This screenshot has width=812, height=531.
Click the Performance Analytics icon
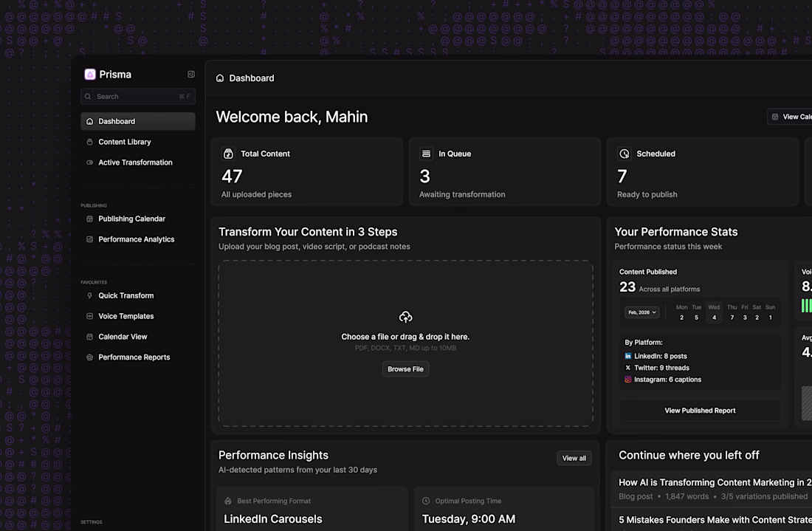pos(90,239)
